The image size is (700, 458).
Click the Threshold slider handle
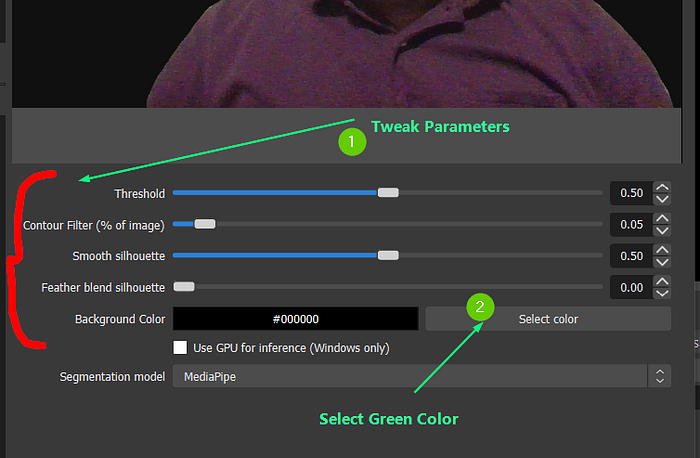[x=388, y=192]
